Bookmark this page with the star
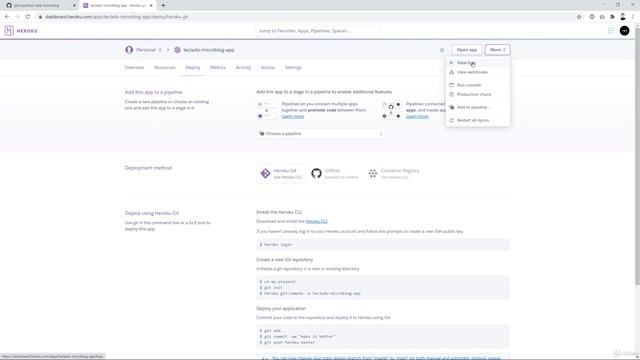Screen dimensions: 640x360 click(579, 17)
